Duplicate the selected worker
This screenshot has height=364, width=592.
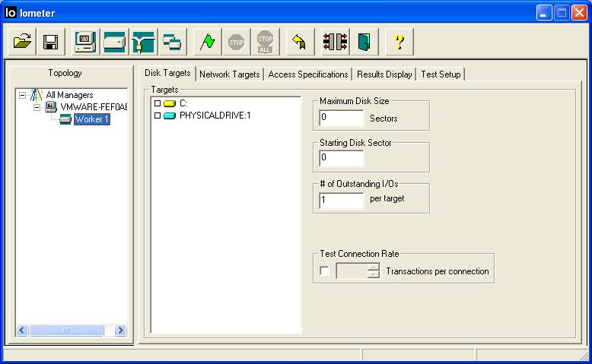173,42
